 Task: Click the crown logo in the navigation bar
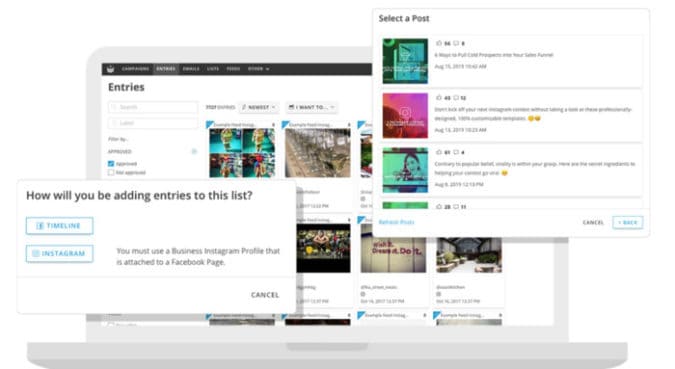pyautogui.click(x=111, y=69)
